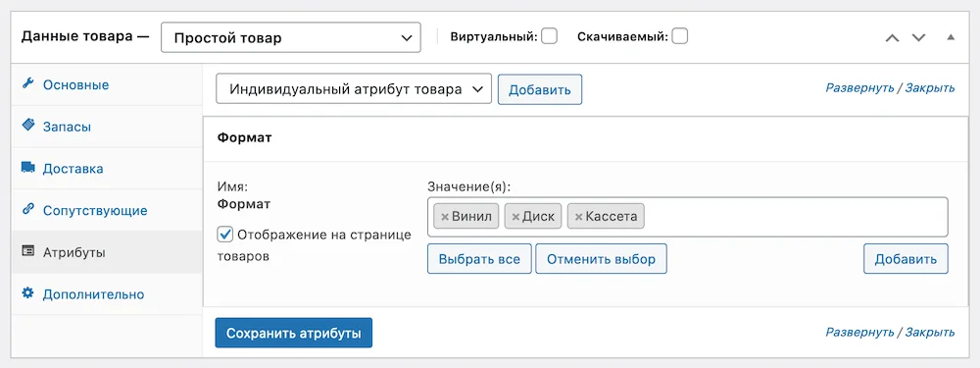
Task: Click the truck icon beside Доставка
Action: [x=27, y=168]
